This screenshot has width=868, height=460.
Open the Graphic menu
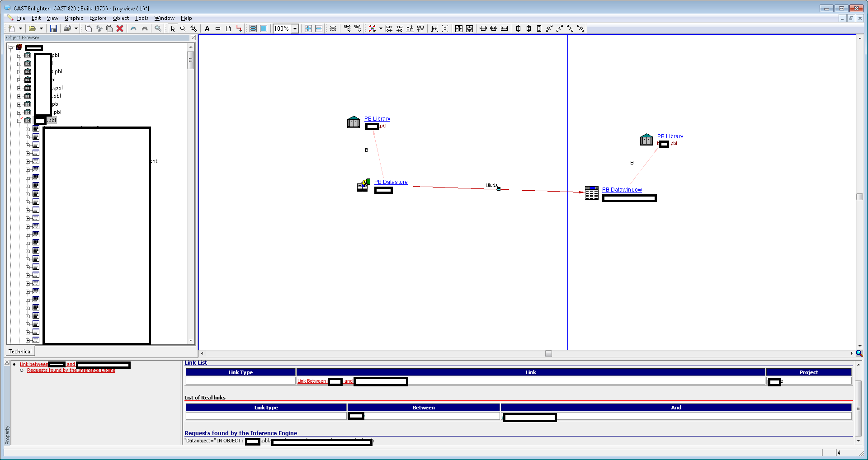coord(74,18)
